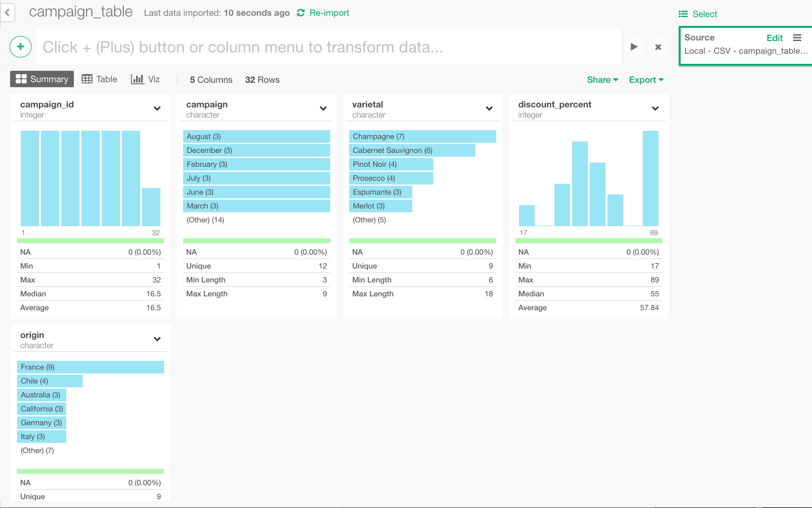Screen dimensions: 812x508
Task: Click the Export dropdown arrow icon
Action: click(661, 80)
